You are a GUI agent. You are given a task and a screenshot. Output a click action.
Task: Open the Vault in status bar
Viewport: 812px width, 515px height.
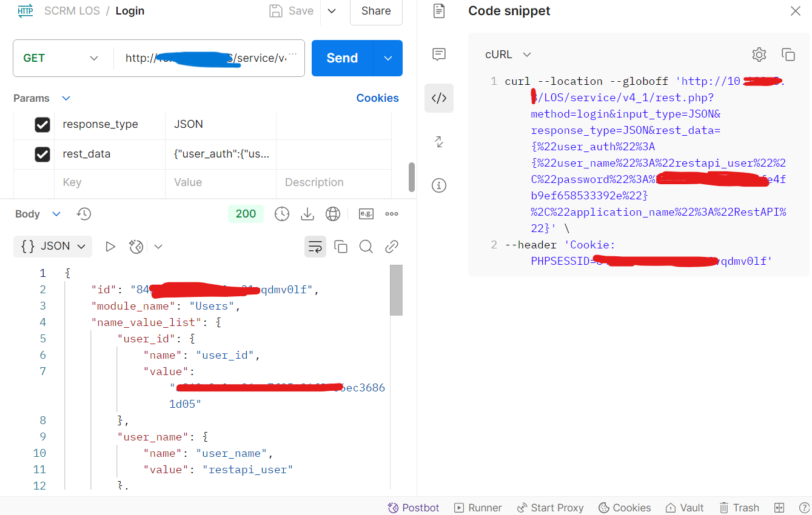pos(685,508)
